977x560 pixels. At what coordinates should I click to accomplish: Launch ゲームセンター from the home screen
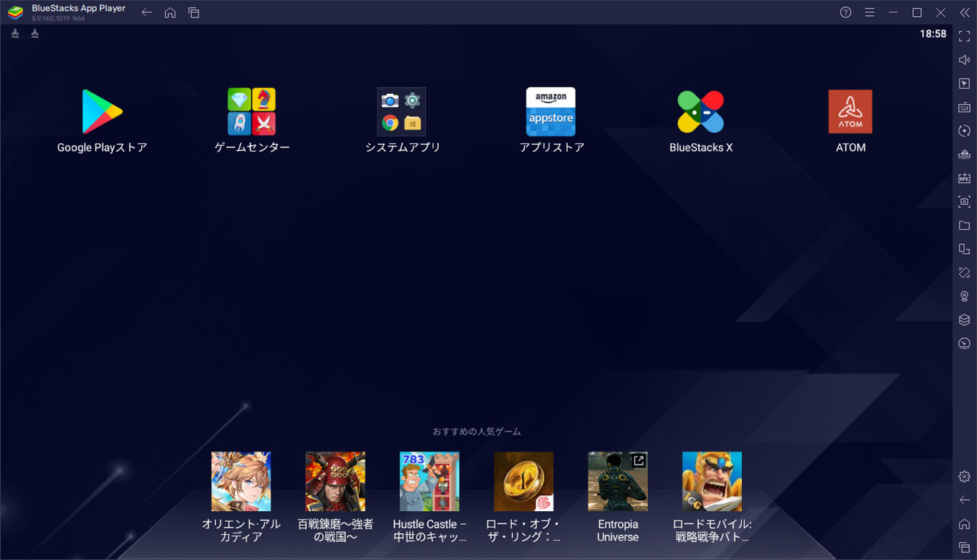(x=252, y=112)
